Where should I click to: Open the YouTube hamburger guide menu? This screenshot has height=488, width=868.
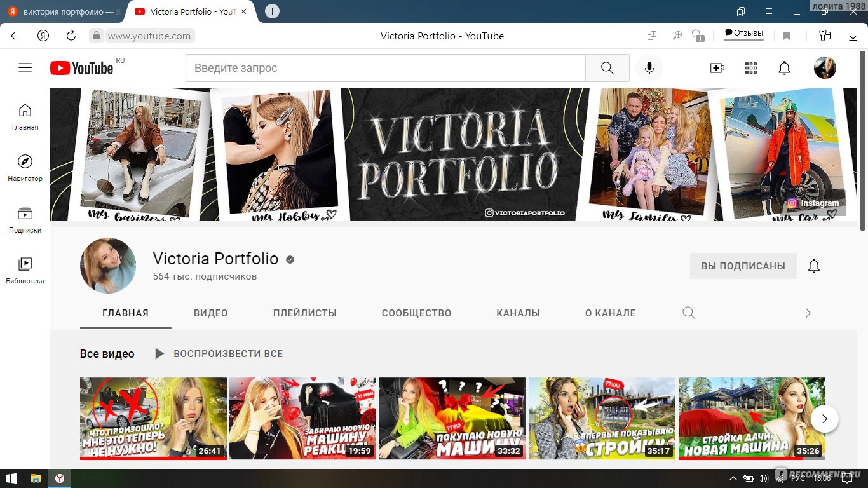[25, 68]
